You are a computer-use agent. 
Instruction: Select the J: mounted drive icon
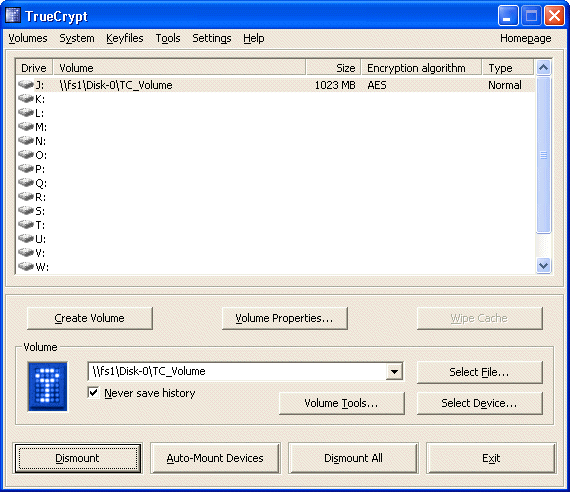pyautogui.click(x=26, y=85)
